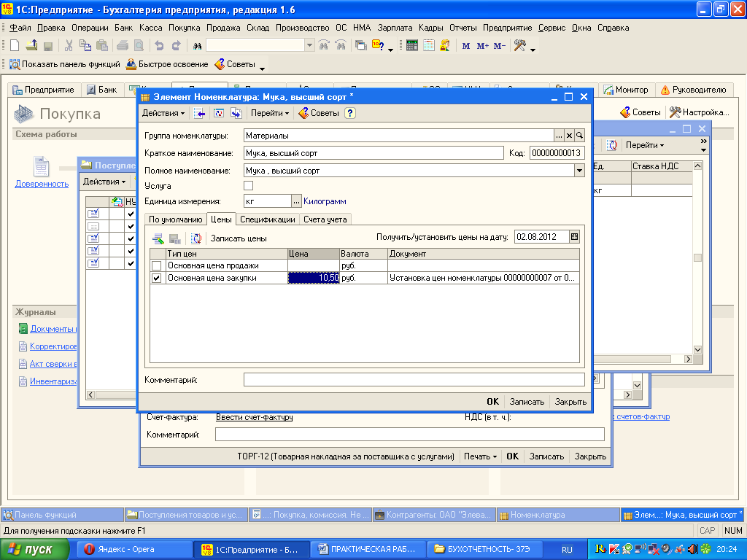Viewport: 747px width, 560px height.
Task: Click the Cut scissors icon
Action: [x=69, y=46]
